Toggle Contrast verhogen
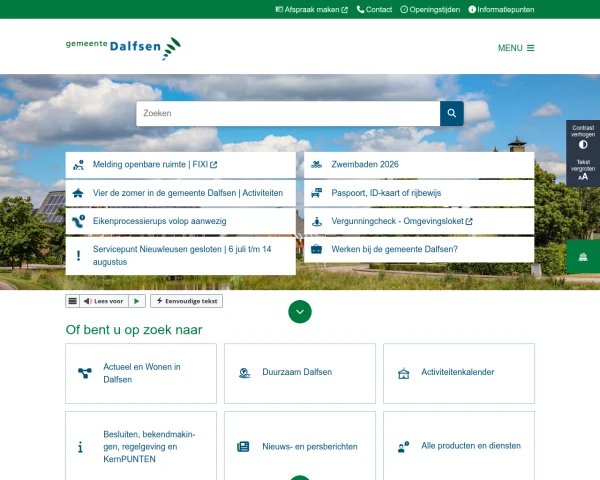600x480 pixels. [583, 137]
